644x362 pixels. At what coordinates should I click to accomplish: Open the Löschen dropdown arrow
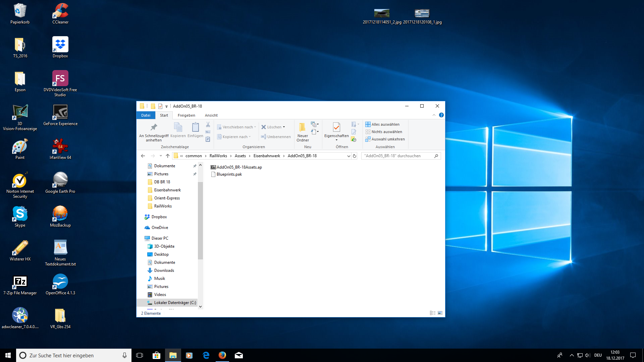tap(284, 127)
